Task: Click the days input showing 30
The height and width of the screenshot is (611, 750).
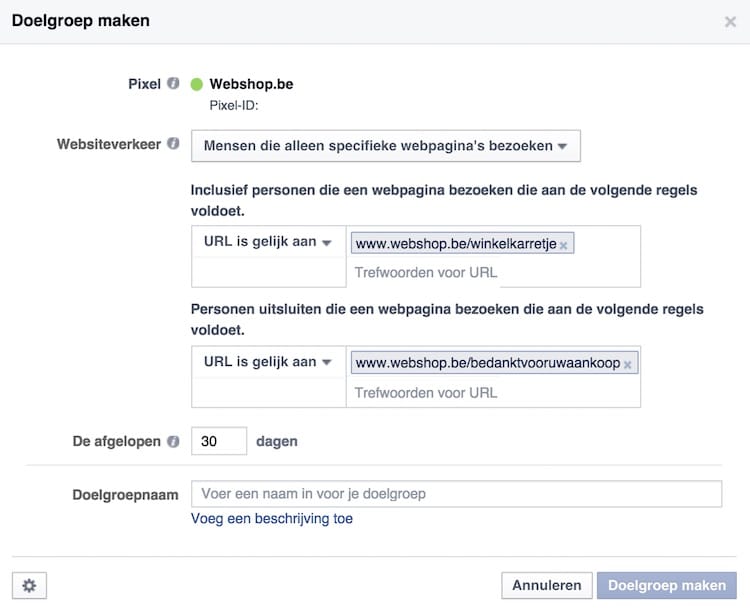Action: (x=219, y=441)
